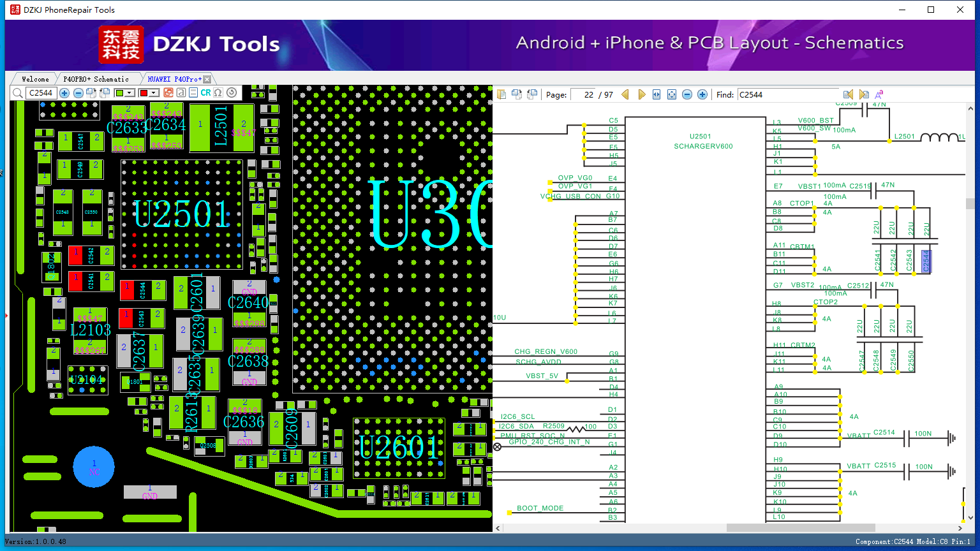
Task: Zoom in on the PCB layout view
Action: (64, 93)
